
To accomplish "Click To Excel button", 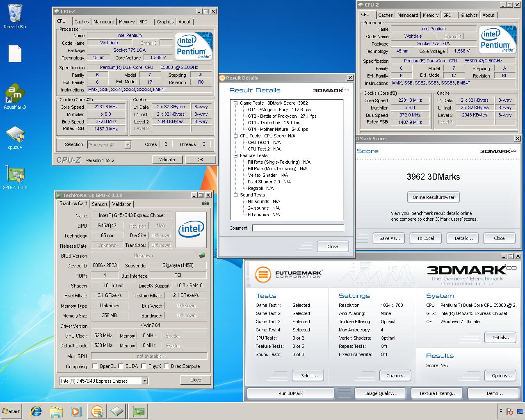I will [425, 238].
